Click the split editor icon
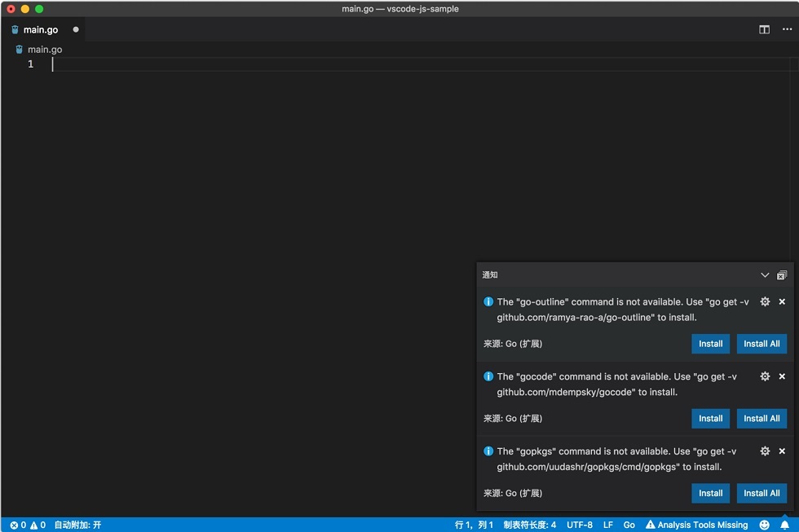799x532 pixels. point(764,29)
